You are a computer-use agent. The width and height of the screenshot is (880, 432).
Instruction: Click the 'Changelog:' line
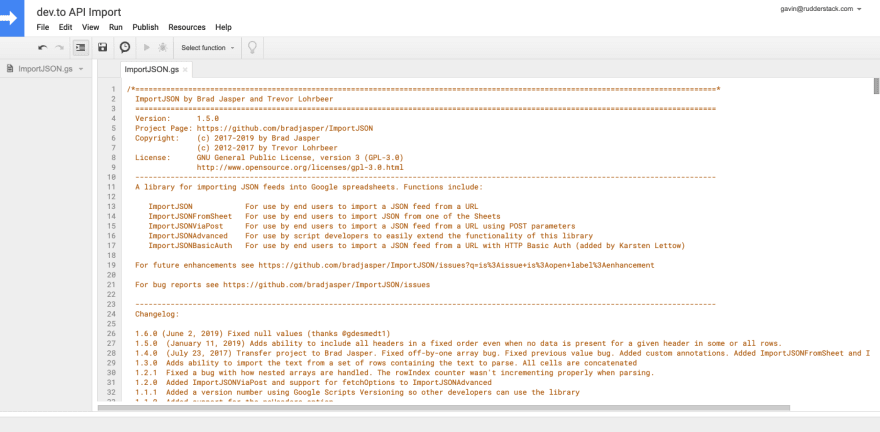coord(157,314)
